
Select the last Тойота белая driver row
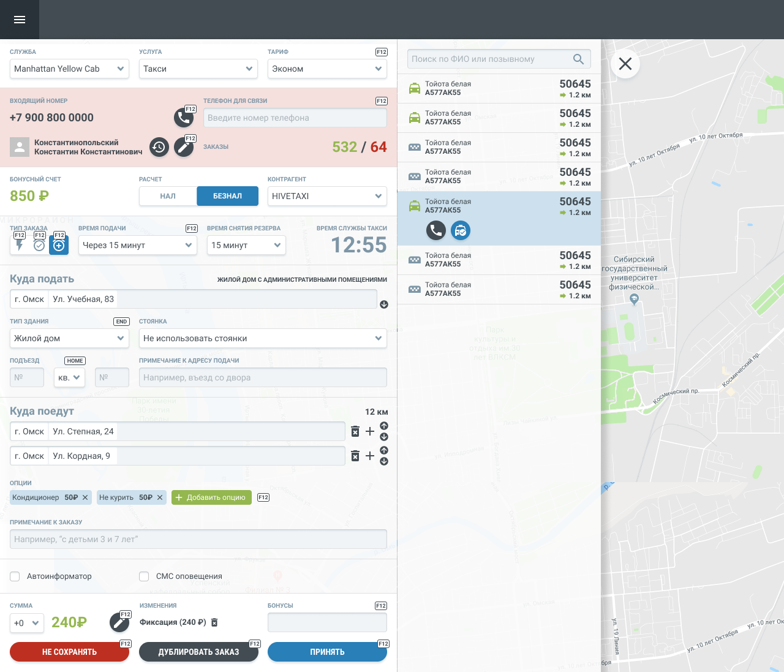point(499,289)
